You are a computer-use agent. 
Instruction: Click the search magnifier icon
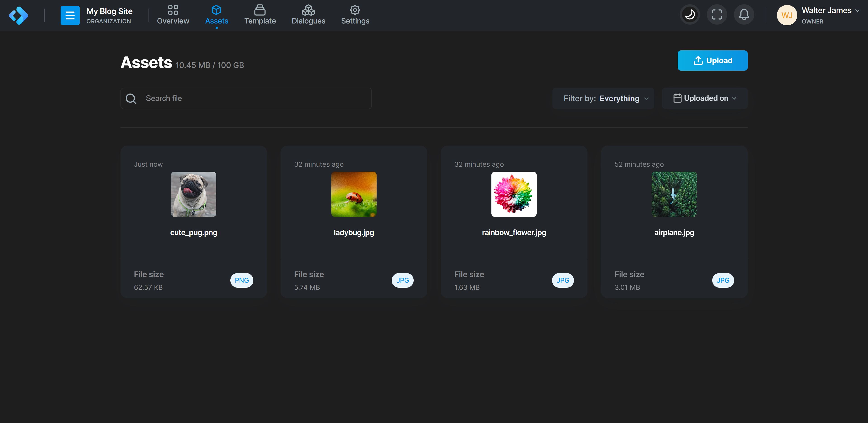131,98
